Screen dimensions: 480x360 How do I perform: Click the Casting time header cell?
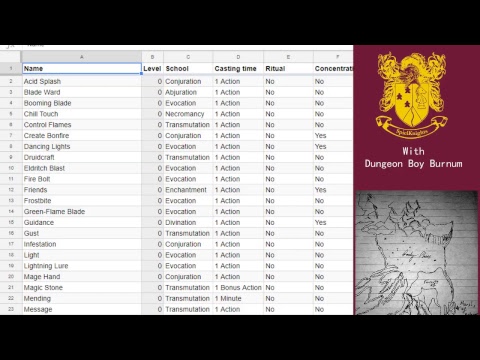point(238,69)
